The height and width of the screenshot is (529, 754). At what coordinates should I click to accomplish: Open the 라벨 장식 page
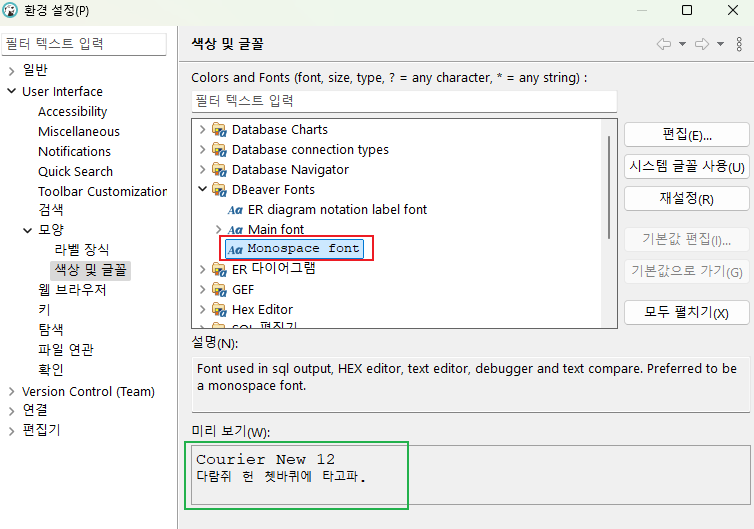82,250
